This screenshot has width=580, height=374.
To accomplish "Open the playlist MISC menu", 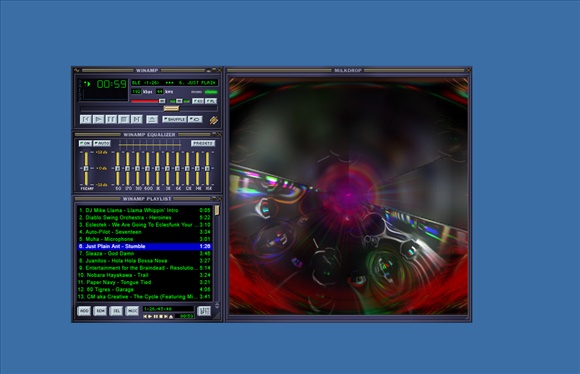I will (132, 311).
